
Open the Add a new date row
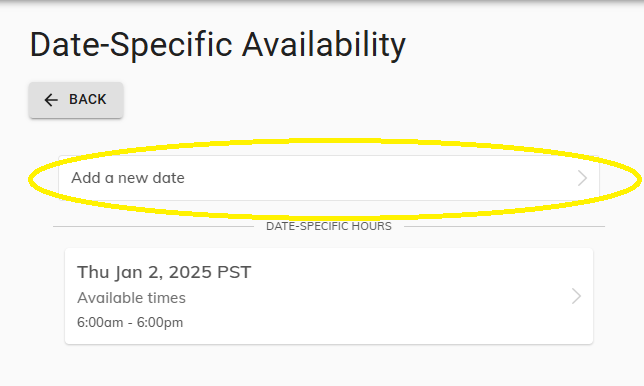(x=329, y=178)
